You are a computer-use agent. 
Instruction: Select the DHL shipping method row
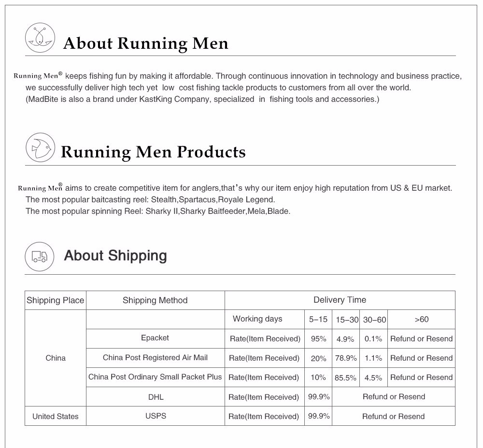pyautogui.click(x=156, y=397)
